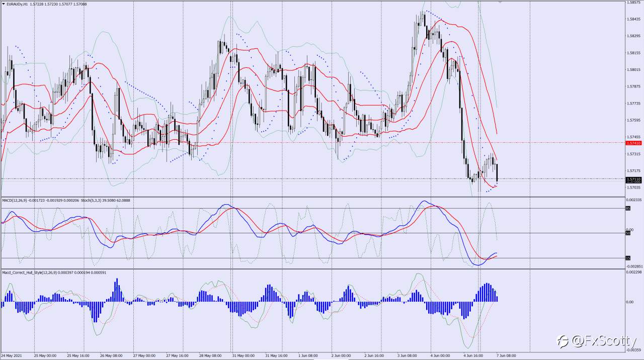Click the 27 May 00:00 time label
Screen dimensions: 644x360
point(144,356)
